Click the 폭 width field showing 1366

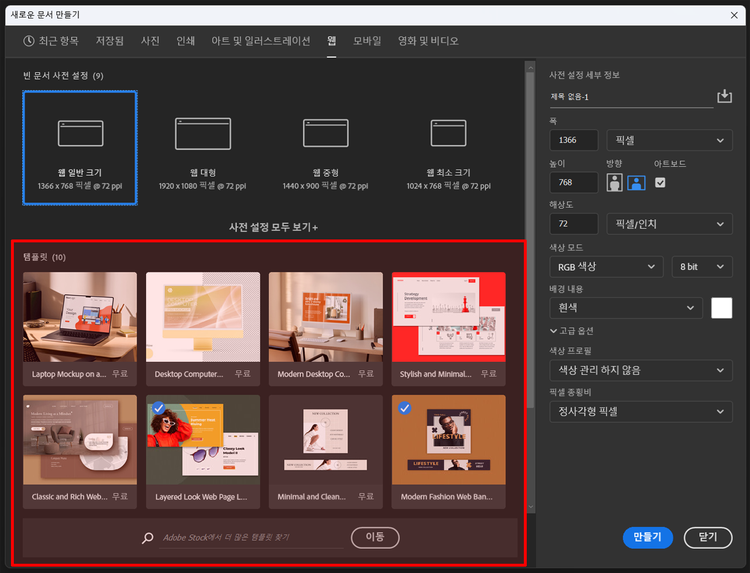[574, 140]
